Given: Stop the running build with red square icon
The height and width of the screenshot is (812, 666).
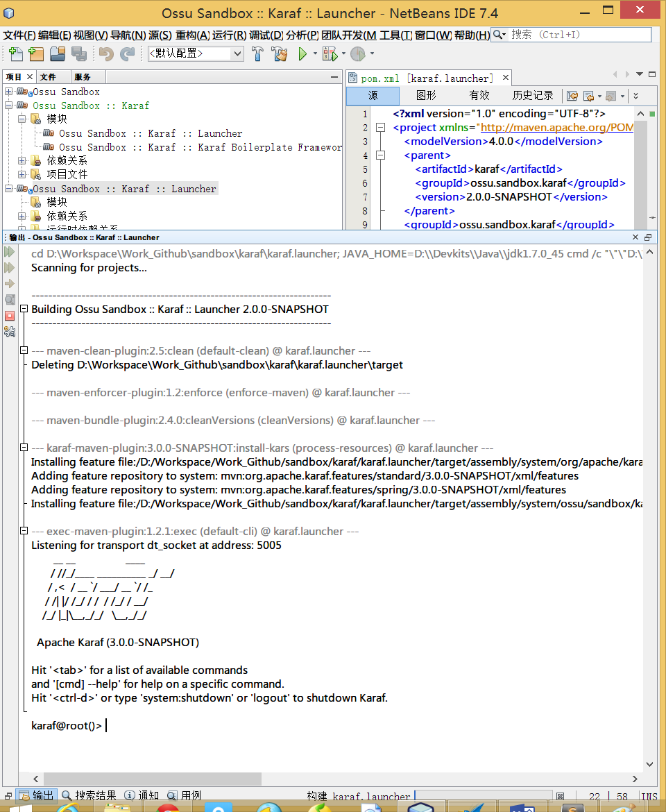Looking at the screenshot, I should 9,315.
